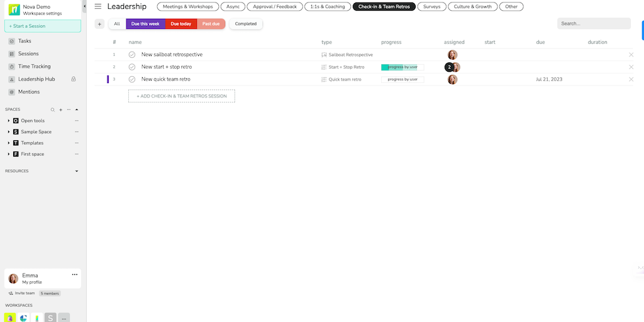Filter sessions by Due this week

(x=145, y=24)
